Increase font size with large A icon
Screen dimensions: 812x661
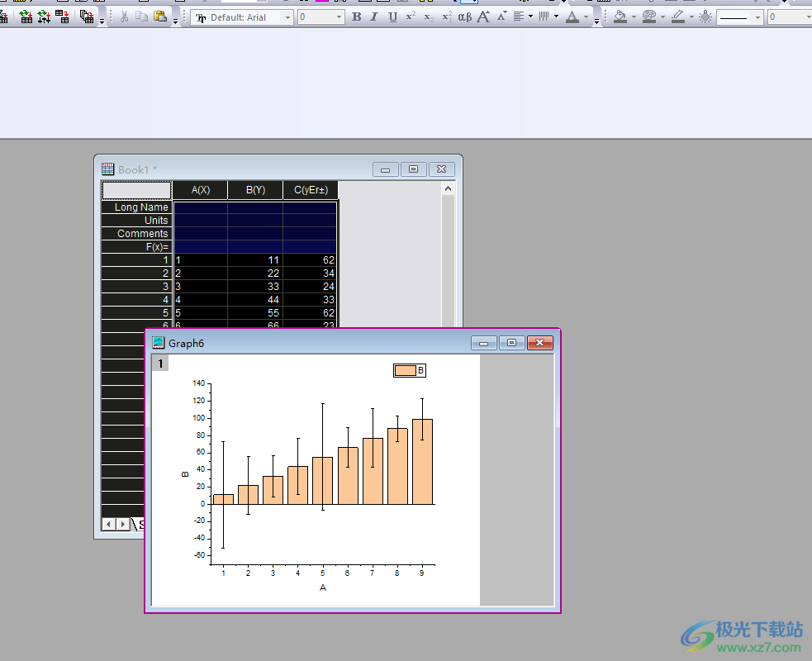coord(483,17)
